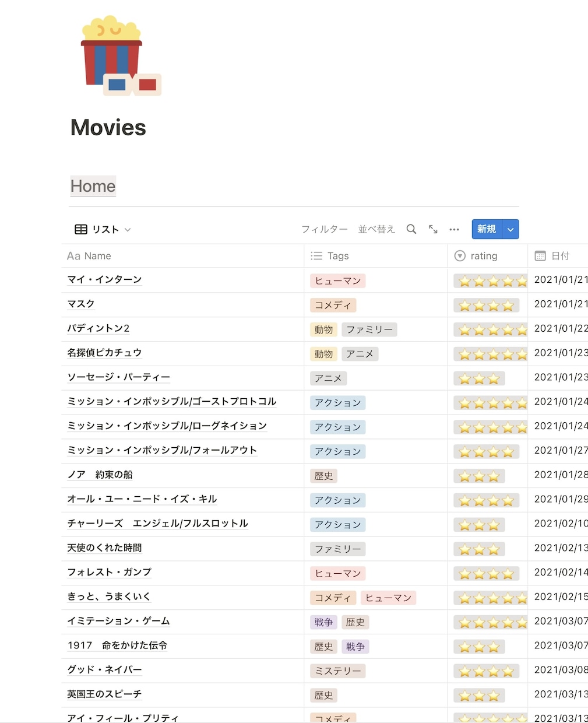Click the star rating of フォレスト・ガンプ
This screenshot has width=588, height=723.
click(487, 574)
